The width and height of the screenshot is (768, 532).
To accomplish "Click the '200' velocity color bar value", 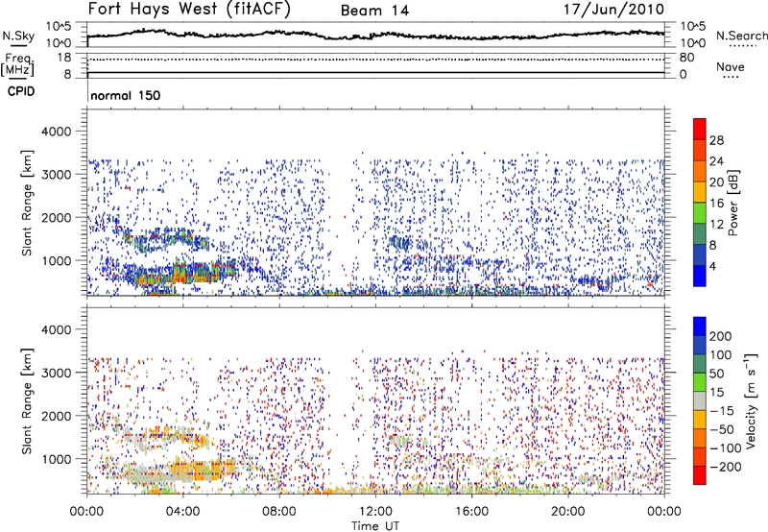I will click(x=721, y=336).
